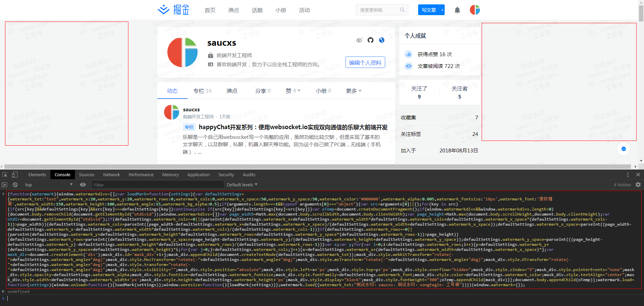Switch to the Performance DevTools tab

[141, 175]
